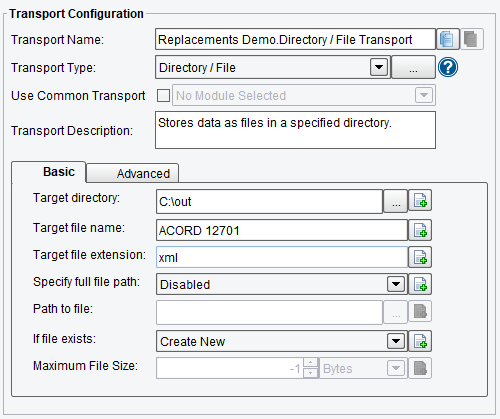This screenshot has height=419, width=500.
Task: Click the ellipsis button next to Transport Type
Action: [x=413, y=67]
